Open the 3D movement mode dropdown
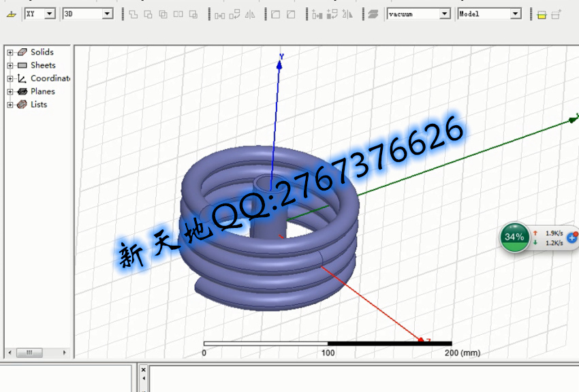 point(108,14)
